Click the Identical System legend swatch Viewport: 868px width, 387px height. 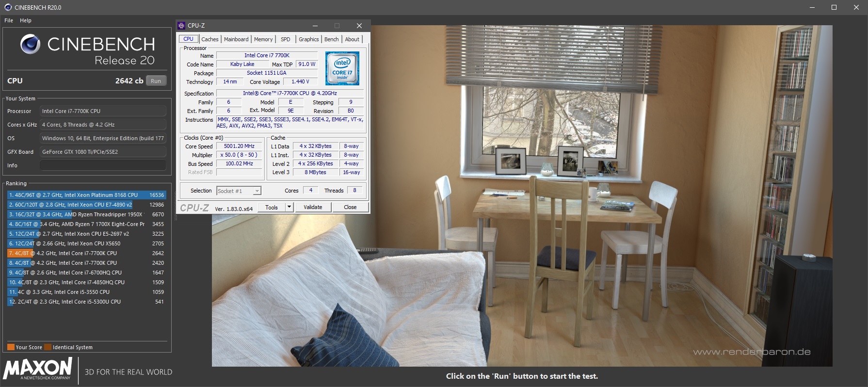pyautogui.click(x=48, y=347)
